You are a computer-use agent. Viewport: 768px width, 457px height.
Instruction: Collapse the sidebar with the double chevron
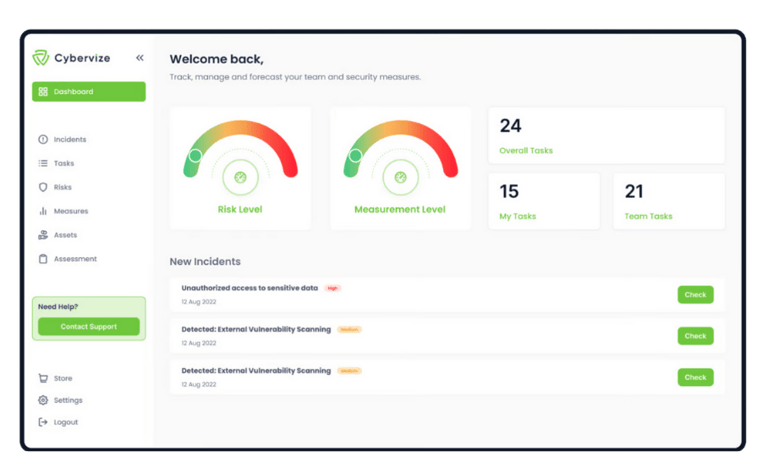point(140,58)
